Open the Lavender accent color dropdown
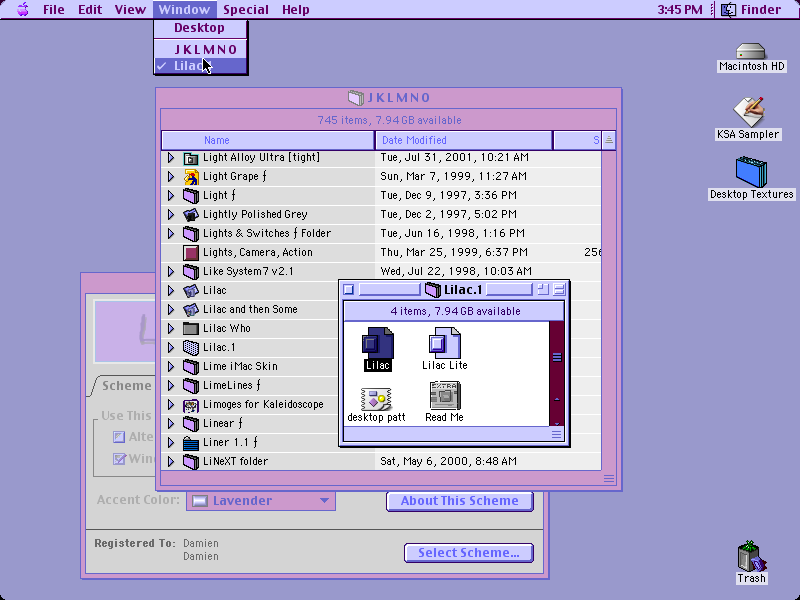Viewport: 800px width, 600px height. coord(261,501)
